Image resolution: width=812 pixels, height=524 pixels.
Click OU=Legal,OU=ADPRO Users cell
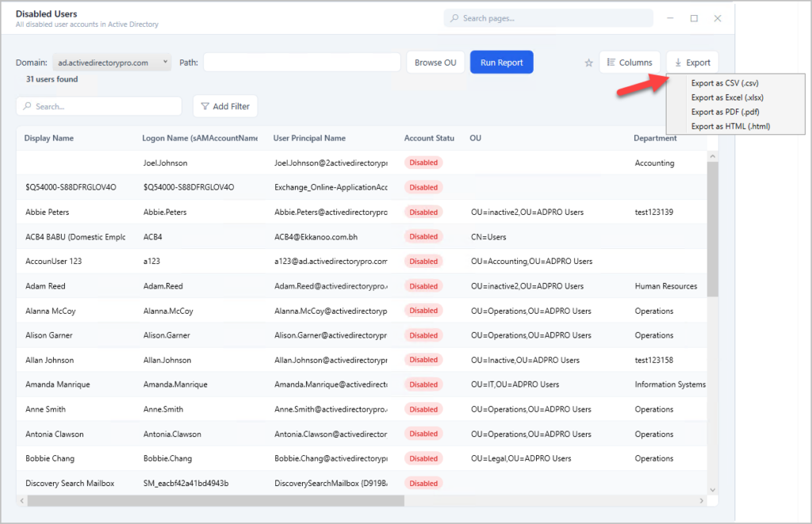coord(521,459)
